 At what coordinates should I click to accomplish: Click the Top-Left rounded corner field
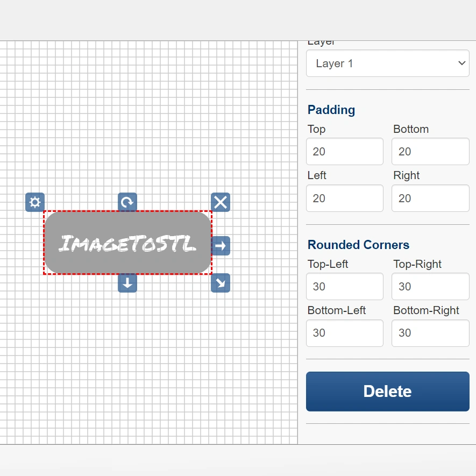(x=344, y=287)
